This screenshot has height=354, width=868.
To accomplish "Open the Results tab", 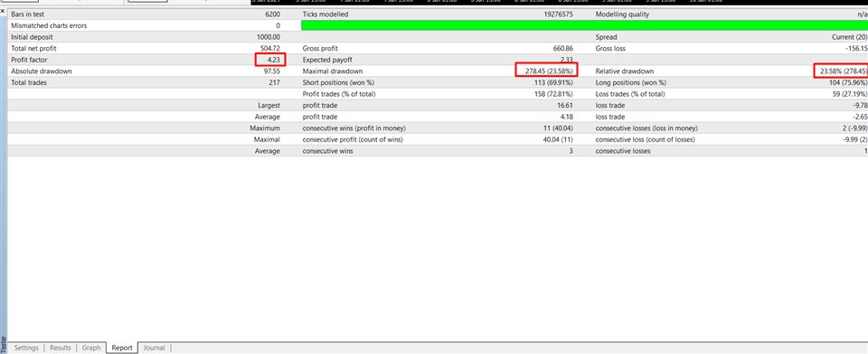I will (x=61, y=348).
